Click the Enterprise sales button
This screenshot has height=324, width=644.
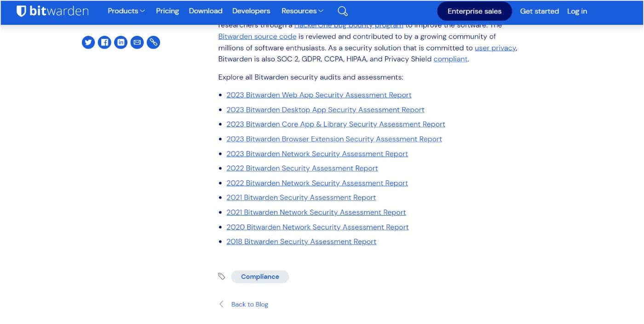point(474,11)
